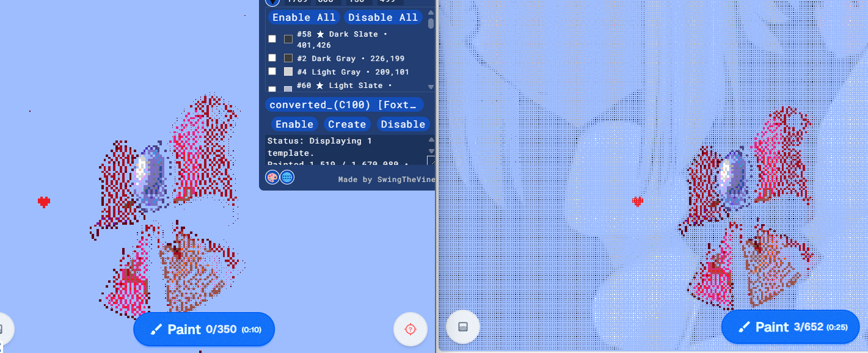Click the globe icon in panel footer
Screen dimensions: 868x353
287,177
